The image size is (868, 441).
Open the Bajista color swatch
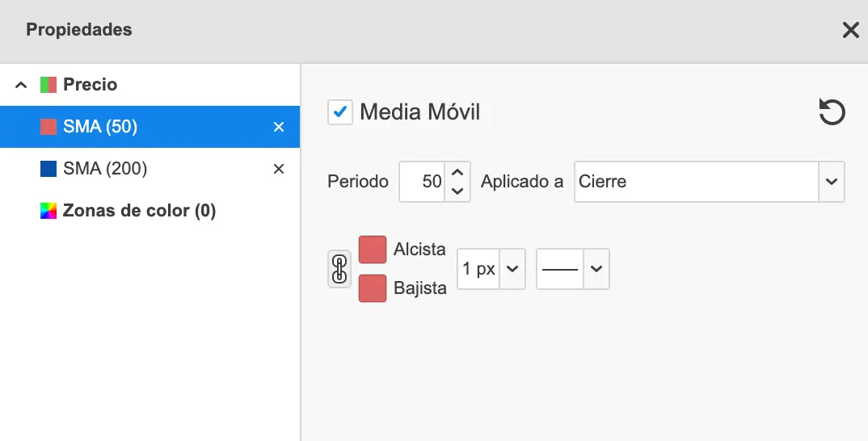(x=373, y=288)
